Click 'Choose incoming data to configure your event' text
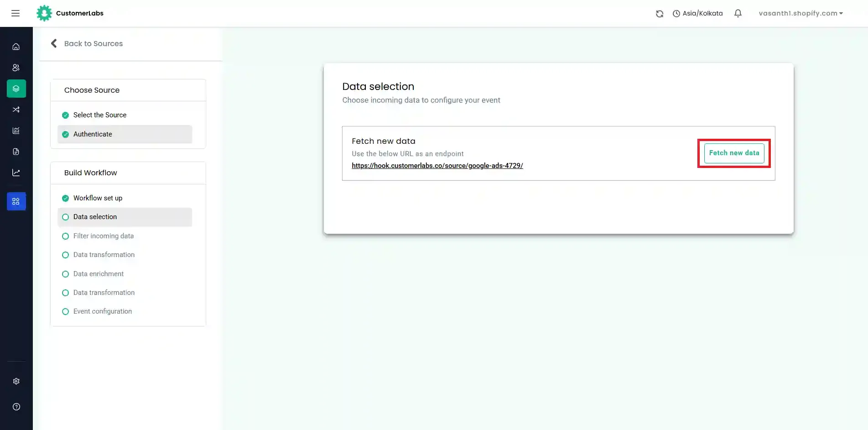Image resolution: width=868 pixels, height=430 pixels. click(x=421, y=100)
